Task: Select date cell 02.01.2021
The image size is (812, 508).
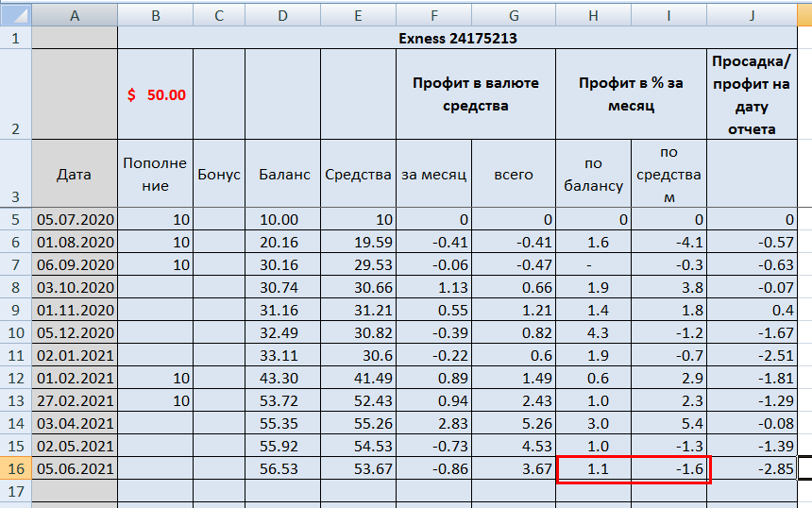Action: (75, 355)
